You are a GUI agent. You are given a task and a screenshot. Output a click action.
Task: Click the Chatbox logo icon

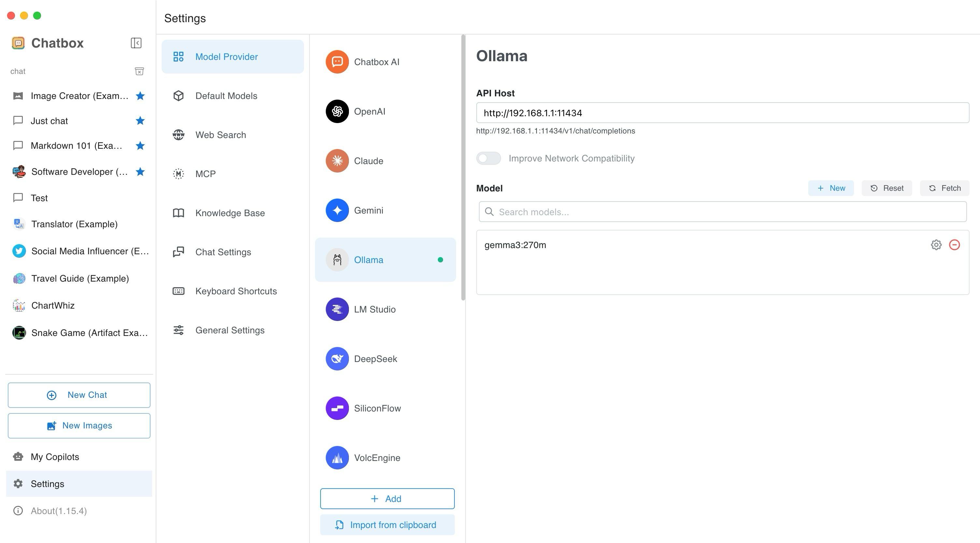(x=18, y=43)
